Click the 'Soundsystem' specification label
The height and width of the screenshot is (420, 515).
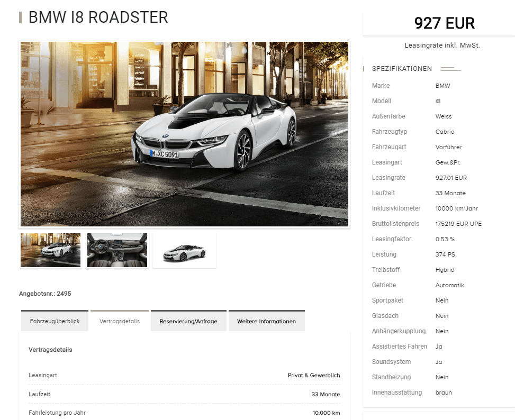[x=391, y=362]
